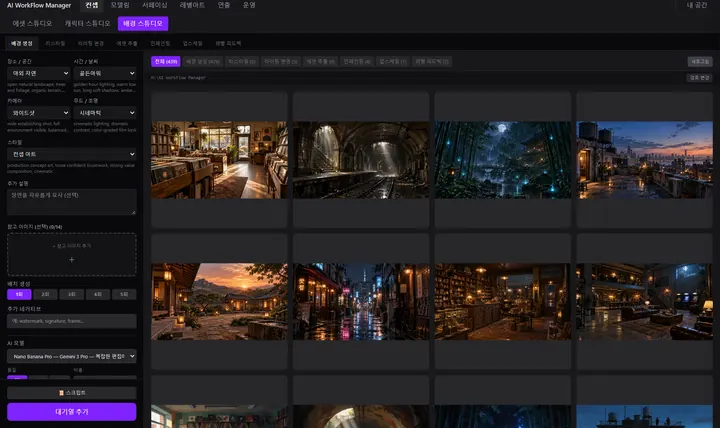Image resolution: width=720 pixels, height=428 pixels.
Task: Open the 무드 / 조명 dropdown showing 시네마틱
Action: (x=105, y=113)
